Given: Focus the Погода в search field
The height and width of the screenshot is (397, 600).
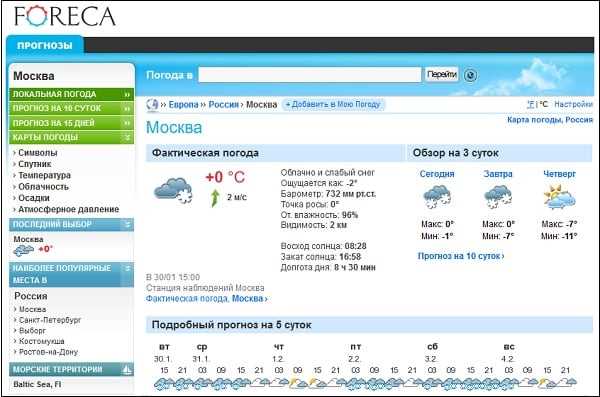Looking at the screenshot, I should (x=310, y=75).
